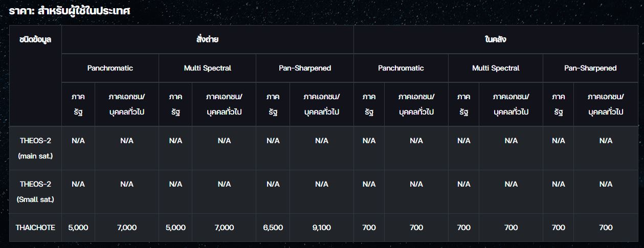Select the THEOS-2 (Small sat.) row label
This screenshot has width=644, height=248.
click(x=35, y=192)
